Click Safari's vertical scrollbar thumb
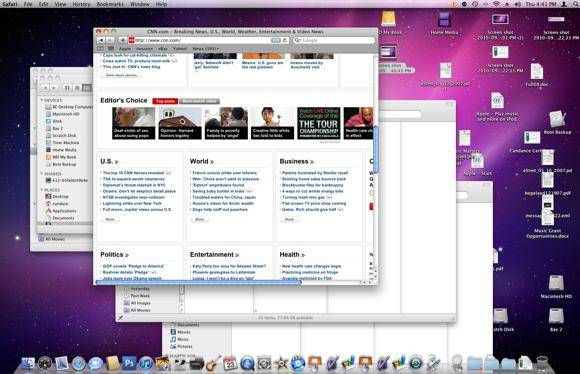The image size is (580, 374). point(376,149)
